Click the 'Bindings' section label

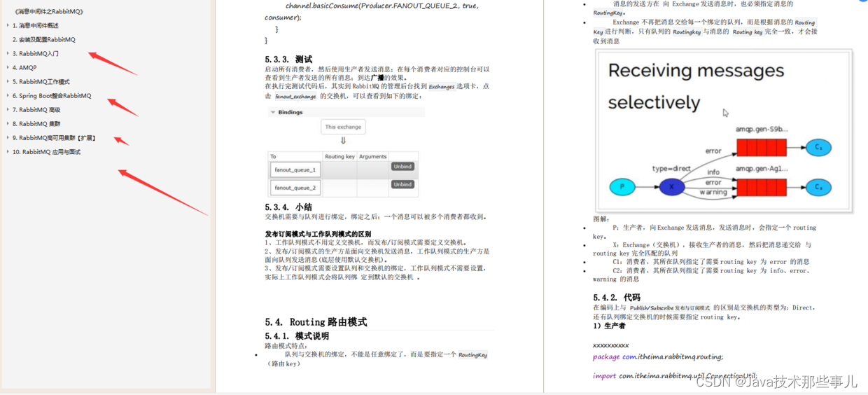(290, 112)
